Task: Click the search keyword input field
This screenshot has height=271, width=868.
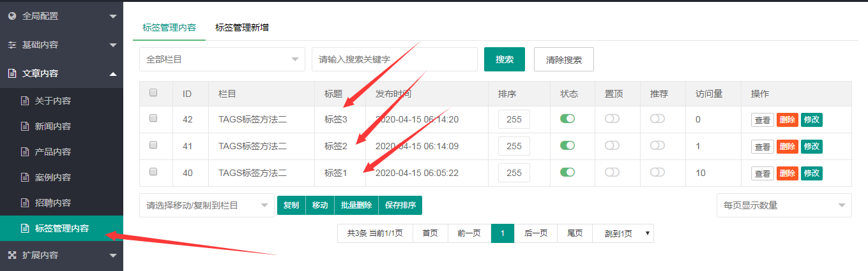Action: (394, 59)
